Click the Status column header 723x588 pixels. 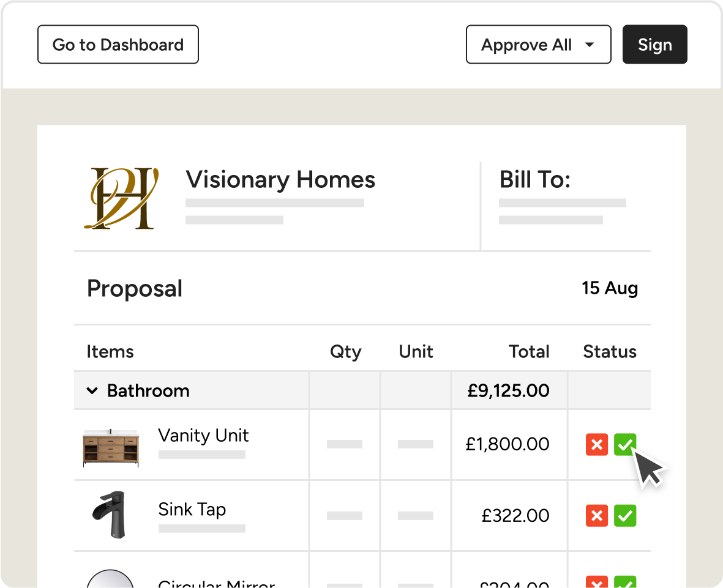tap(610, 352)
